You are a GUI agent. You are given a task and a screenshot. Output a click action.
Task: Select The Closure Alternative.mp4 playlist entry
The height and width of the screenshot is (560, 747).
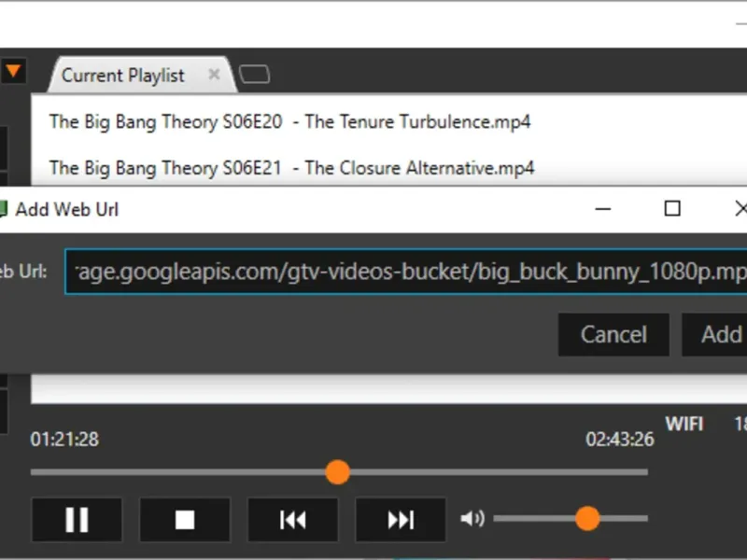tap(291, 168)
